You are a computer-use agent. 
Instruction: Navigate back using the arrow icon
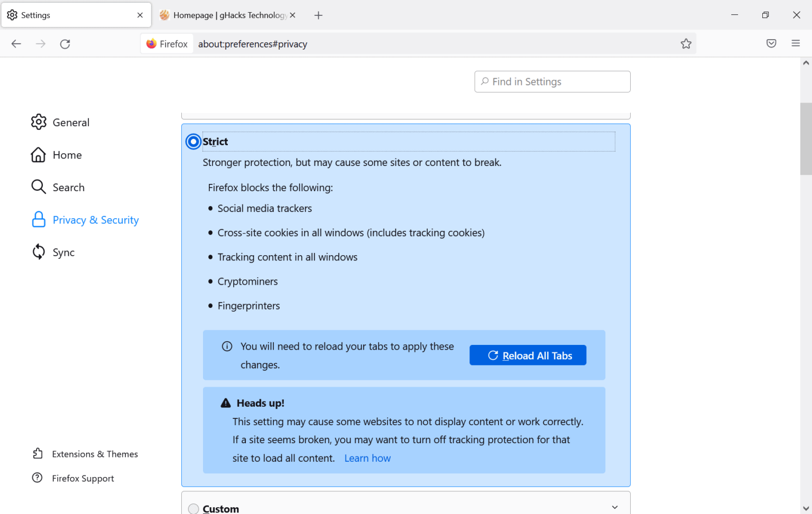pyautogui.click(x=16, y=43)
